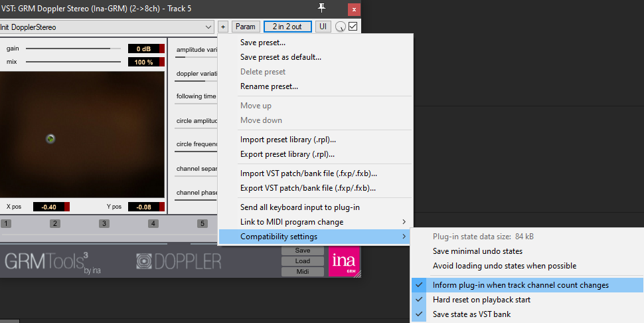Image resolution: width=644 pixels, height=323 pixels.
Task: Click the ina GRM logo
Action: tap(344, 261)
